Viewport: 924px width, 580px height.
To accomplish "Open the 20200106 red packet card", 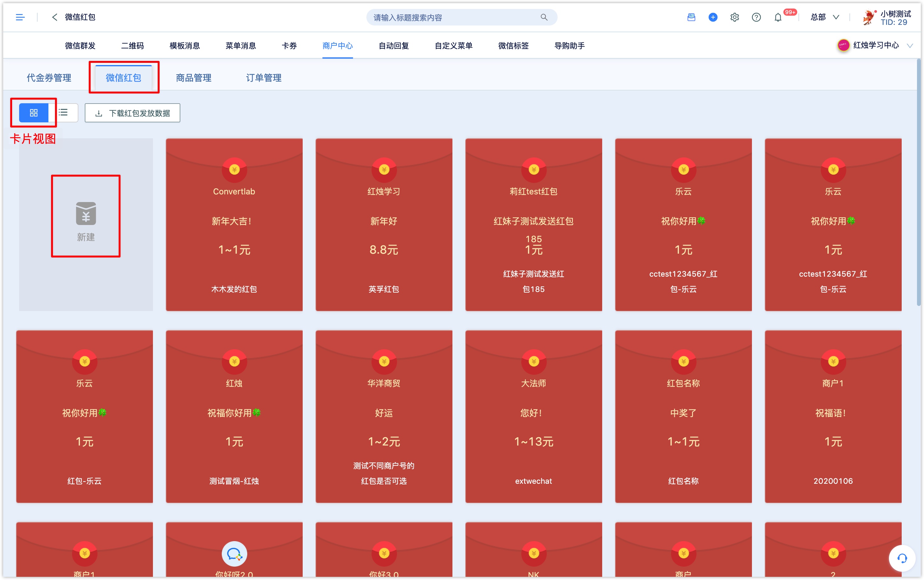I will pos(833,416).
